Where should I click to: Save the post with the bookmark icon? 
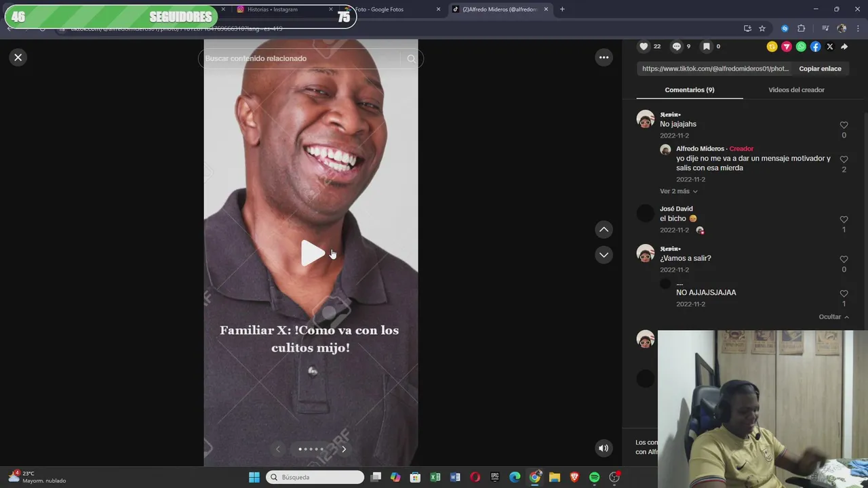706,46
